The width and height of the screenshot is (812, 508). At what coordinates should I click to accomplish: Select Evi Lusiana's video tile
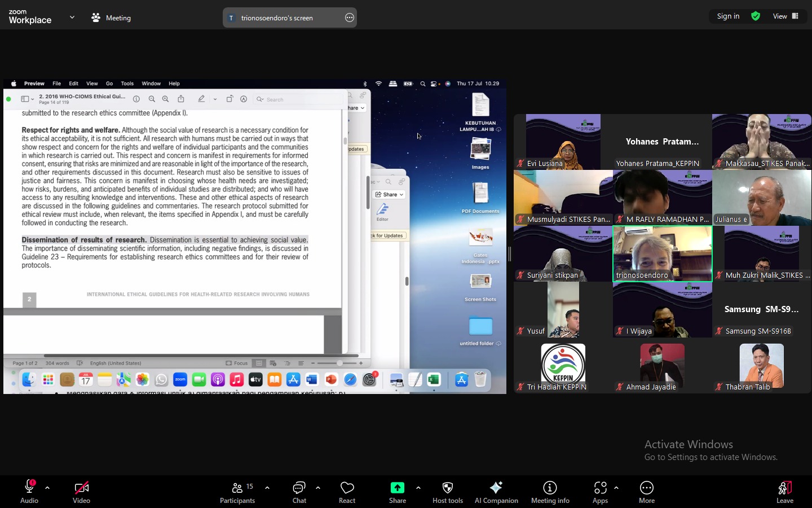coord(563,142)
